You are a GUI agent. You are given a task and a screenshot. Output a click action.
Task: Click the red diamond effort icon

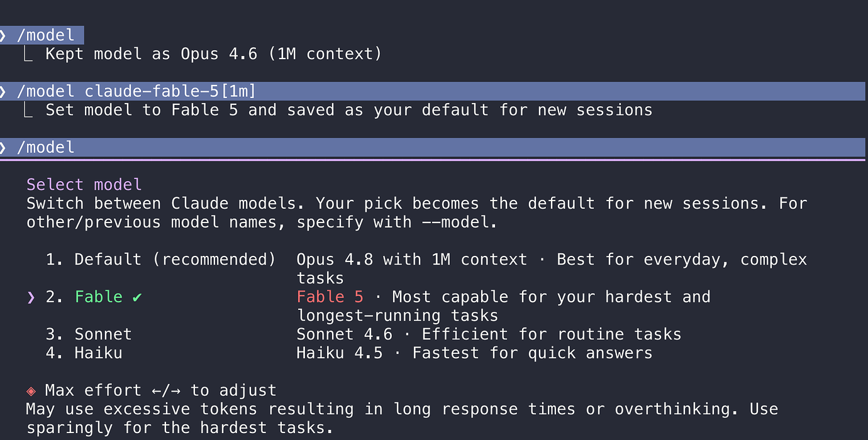(x=31, y=390)
